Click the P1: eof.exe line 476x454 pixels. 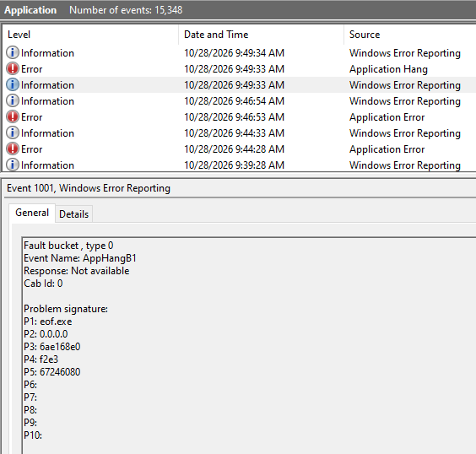tap(48, 322)
